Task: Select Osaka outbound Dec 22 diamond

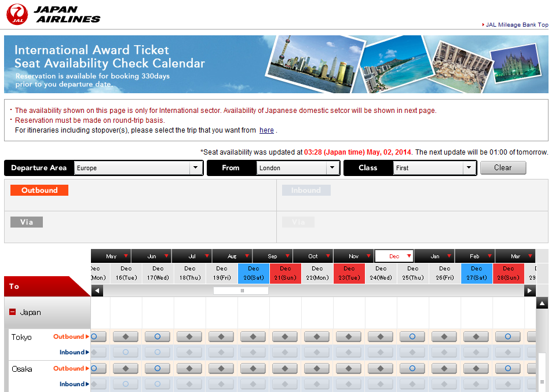Action: 317,368
